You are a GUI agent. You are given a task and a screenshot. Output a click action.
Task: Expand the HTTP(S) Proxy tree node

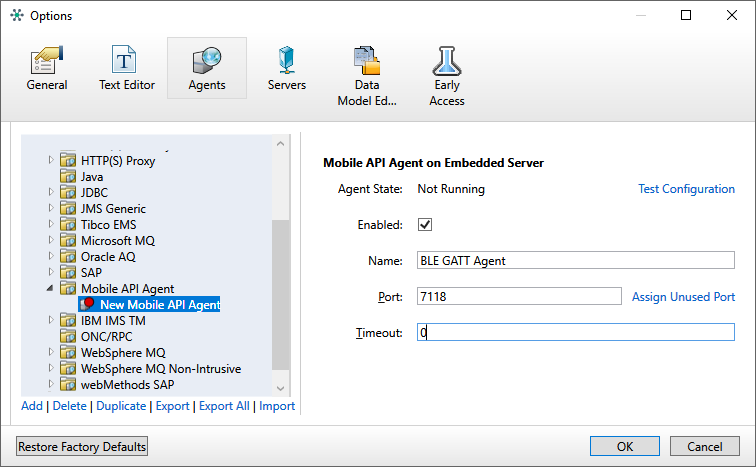tap(52, 160)
